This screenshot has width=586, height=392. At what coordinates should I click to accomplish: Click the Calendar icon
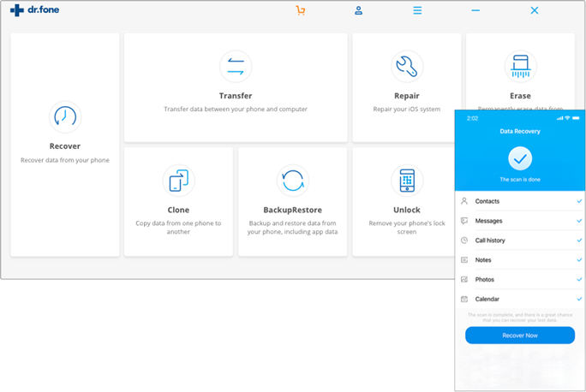464,299
